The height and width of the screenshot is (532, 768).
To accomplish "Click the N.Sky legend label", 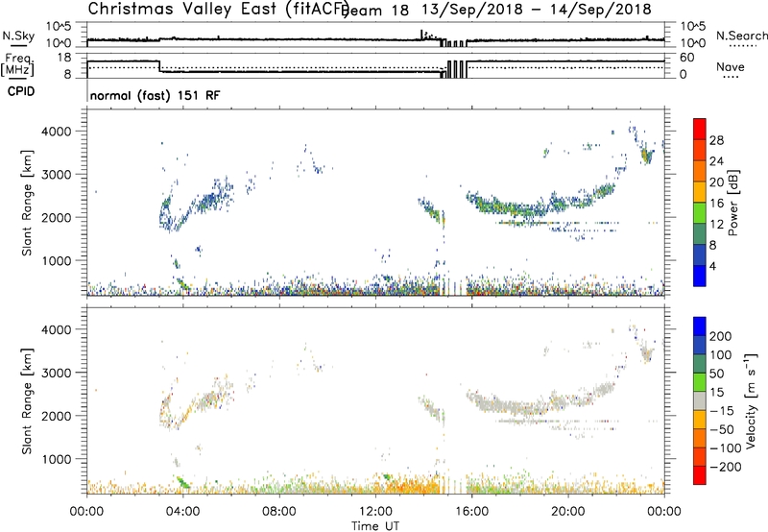I will coord(18,36).
